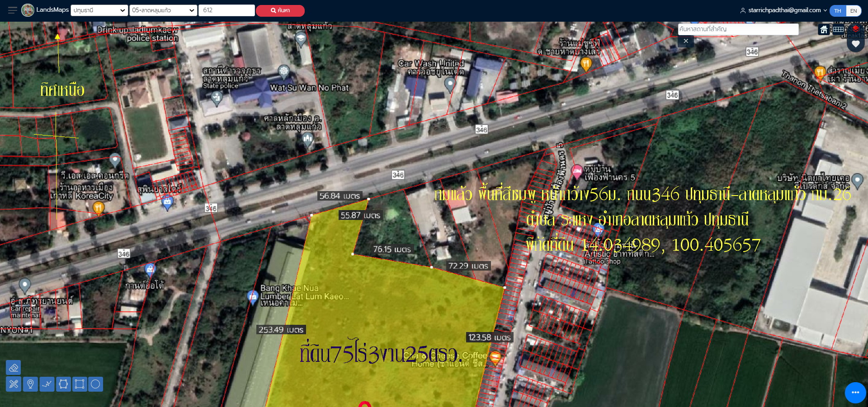The image size is (868, 407).
Task: Choose the polyline drawing tool
Action: (x=47, y=384)
